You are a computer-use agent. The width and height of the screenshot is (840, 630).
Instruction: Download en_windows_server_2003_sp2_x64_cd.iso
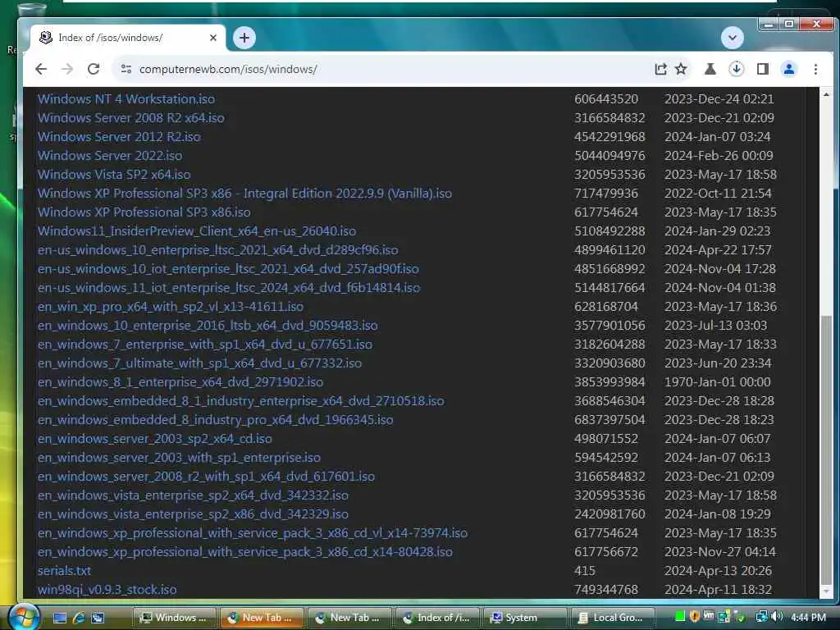(x=154, y=439)
